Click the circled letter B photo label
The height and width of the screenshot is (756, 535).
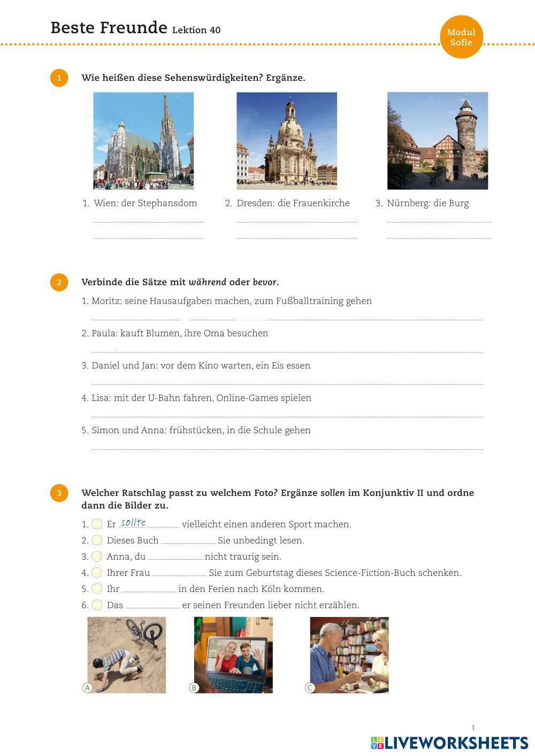point(194,688)
